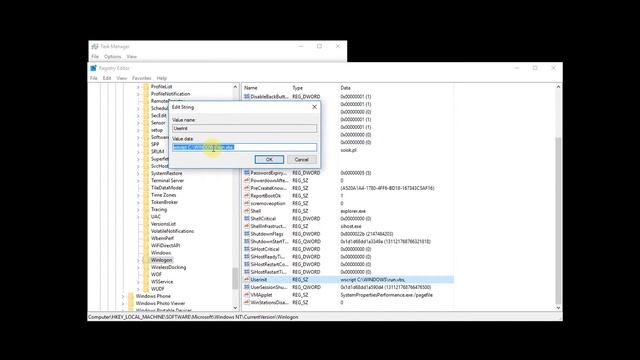
Task: Open the Task Manager View menu
Action: tap(131, 57)
